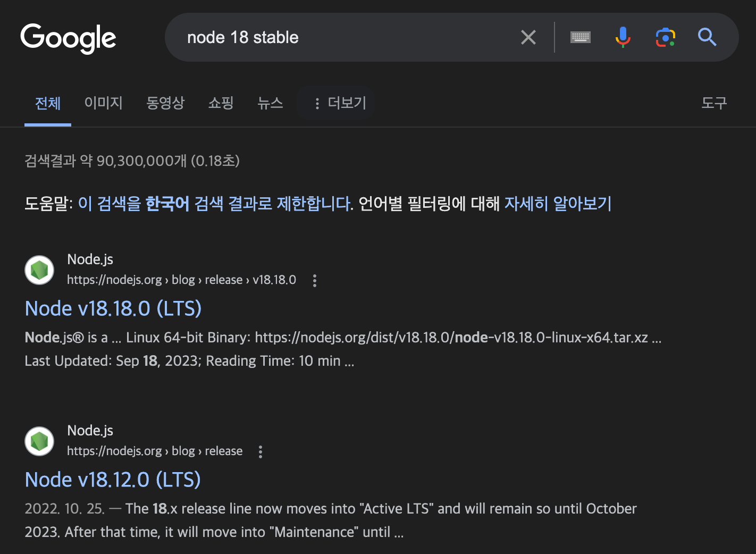Click the Google logo

pyautogui.click(x=68, y=38)
